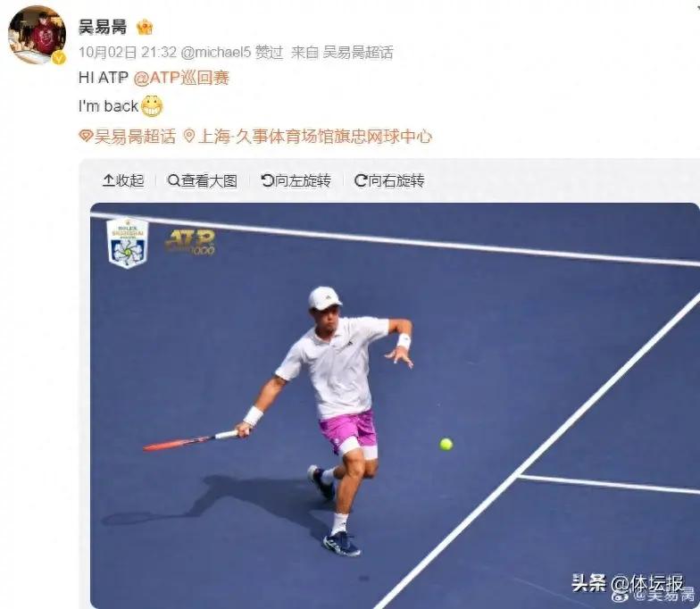This screenshot has width=700, height=609.
Task: Collapse the image with 收起
Action: [123, 180]
